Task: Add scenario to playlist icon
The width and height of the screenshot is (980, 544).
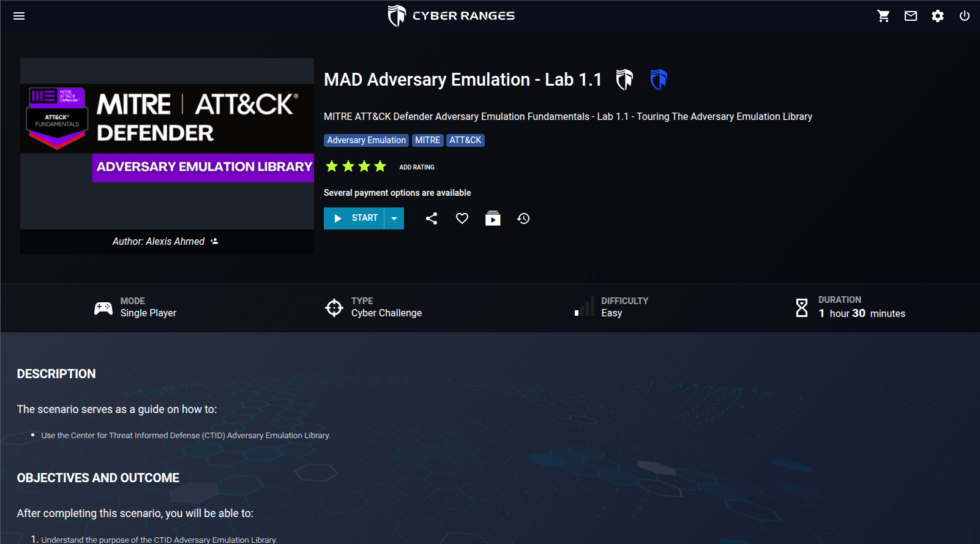Action: pyautogui.click(x=493, y=218)
